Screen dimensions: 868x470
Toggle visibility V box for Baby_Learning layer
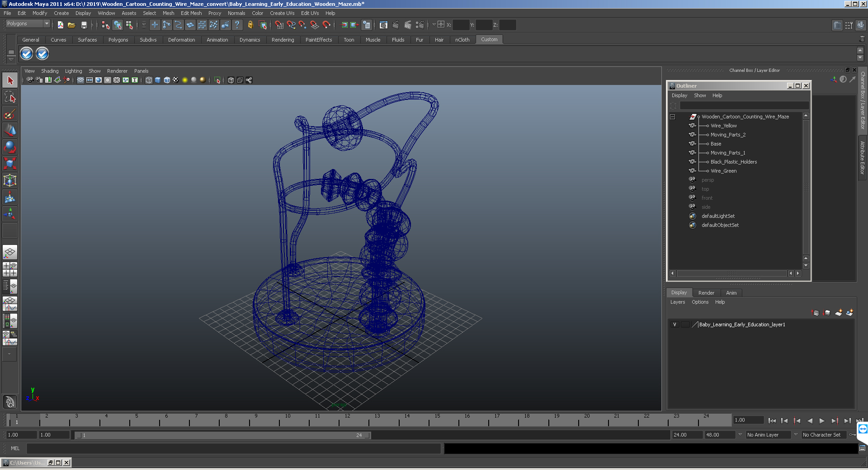pos(675,324)
